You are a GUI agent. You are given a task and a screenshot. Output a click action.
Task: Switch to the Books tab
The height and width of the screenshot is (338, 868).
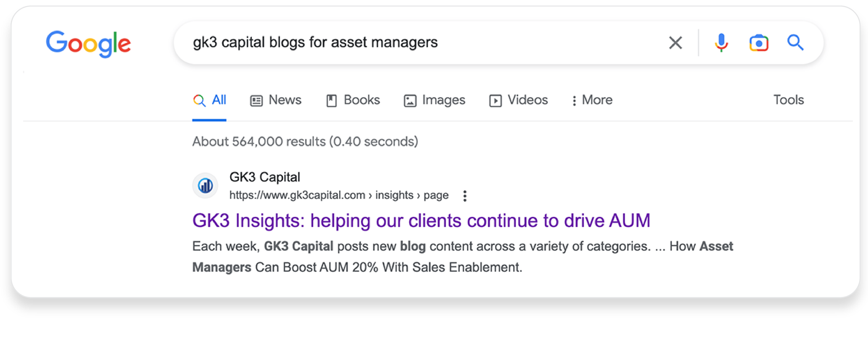pos(353,100)
